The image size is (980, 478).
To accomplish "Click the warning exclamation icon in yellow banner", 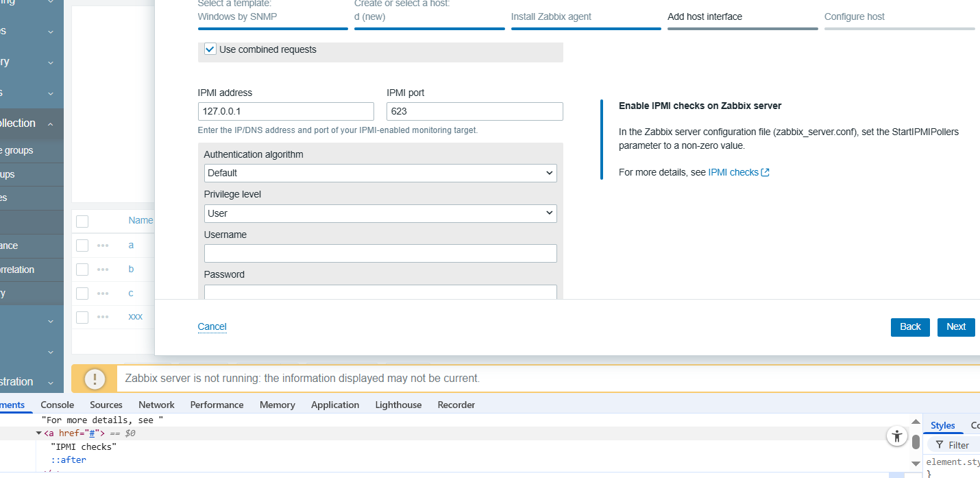I will (x=95, y=379).
